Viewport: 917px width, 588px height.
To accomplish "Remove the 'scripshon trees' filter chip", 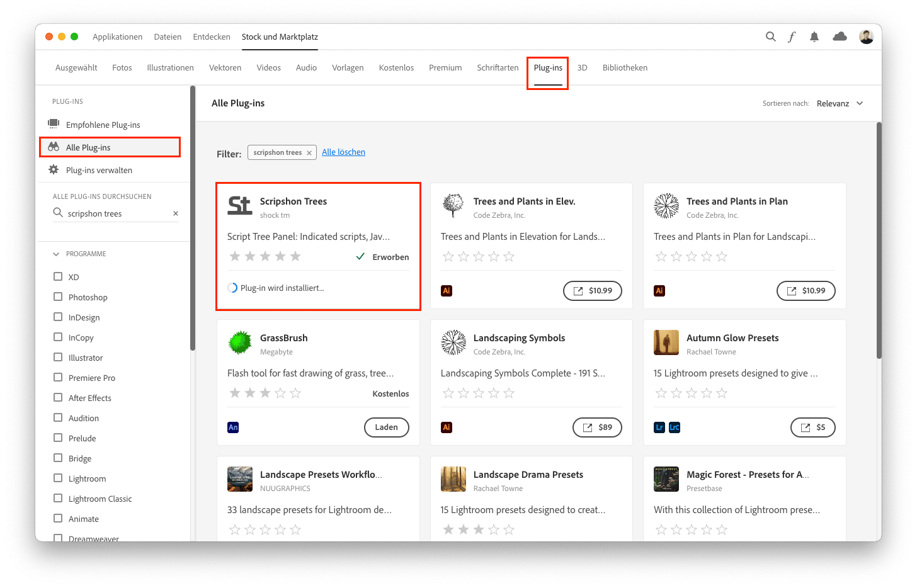I will point(309,153).
